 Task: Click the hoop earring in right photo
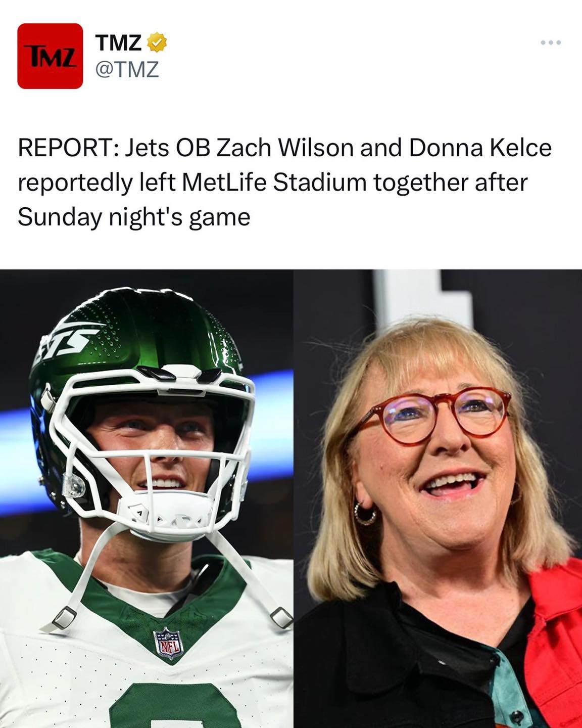pos(365,513)
